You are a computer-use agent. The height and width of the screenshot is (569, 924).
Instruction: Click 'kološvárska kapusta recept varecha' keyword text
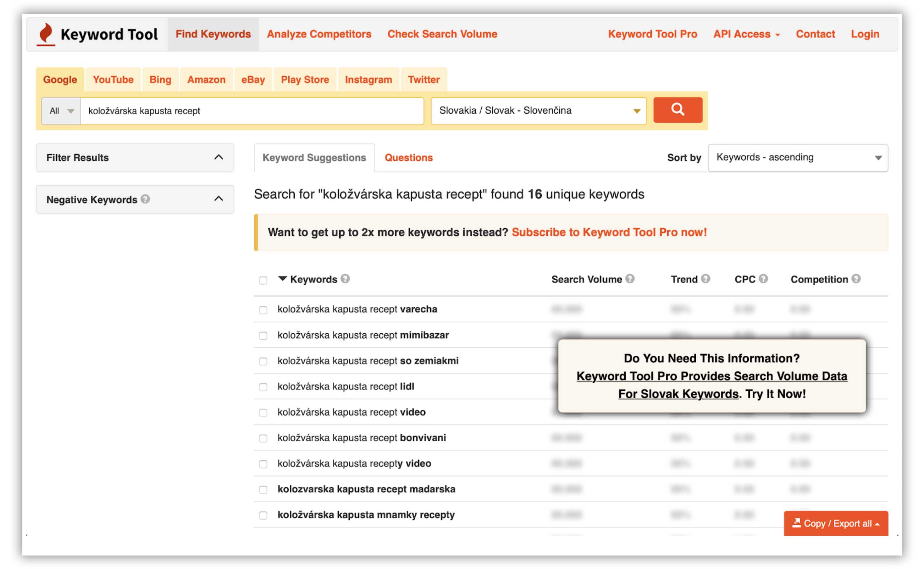pyautogui.click(x=357, y=309)
